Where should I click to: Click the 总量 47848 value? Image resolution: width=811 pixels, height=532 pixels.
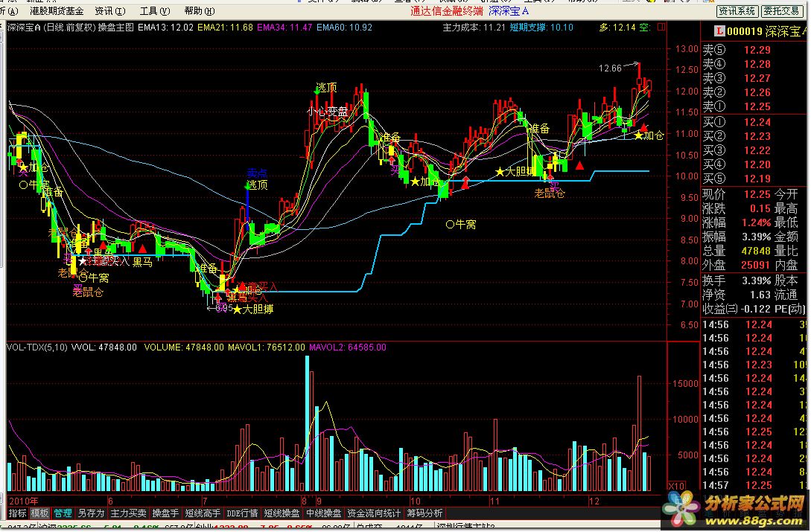coord(756,251)
